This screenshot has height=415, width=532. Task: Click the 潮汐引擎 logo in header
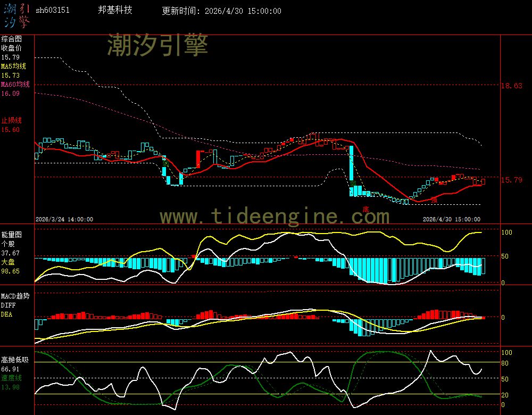(17, 15)
